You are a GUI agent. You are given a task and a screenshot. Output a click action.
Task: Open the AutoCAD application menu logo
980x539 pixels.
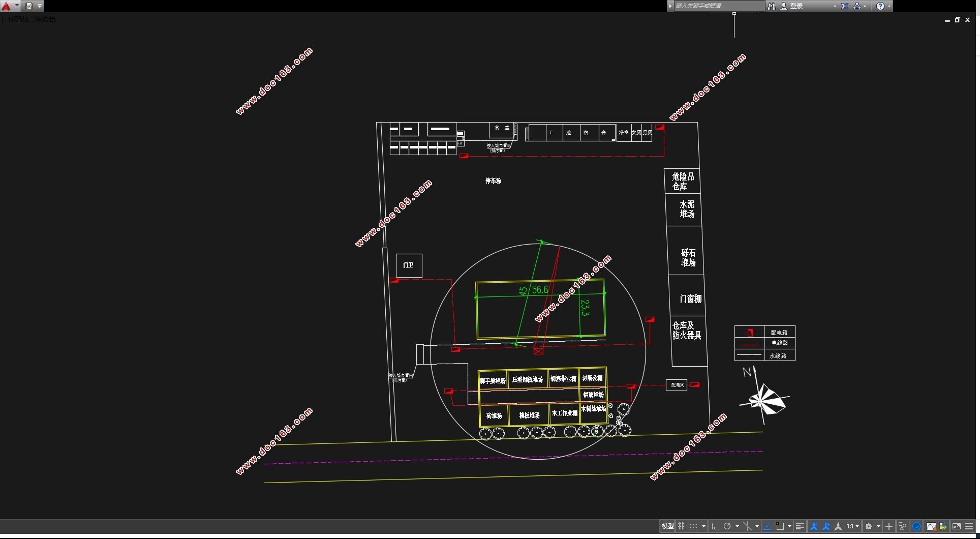click(6, 6)
